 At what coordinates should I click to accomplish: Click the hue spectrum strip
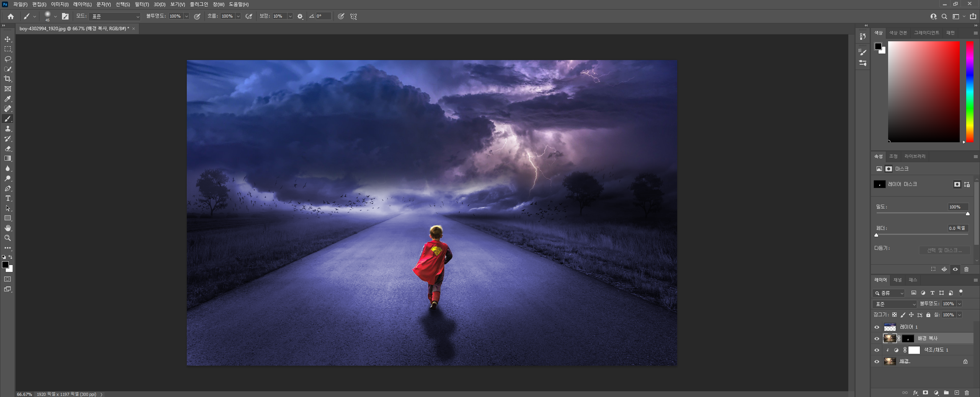(x=970, y=92)
